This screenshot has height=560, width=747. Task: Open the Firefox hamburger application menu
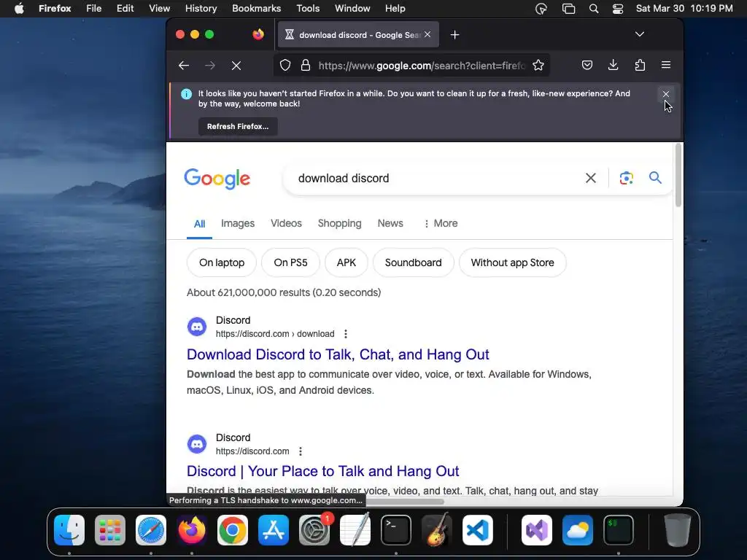coord(666,65)
